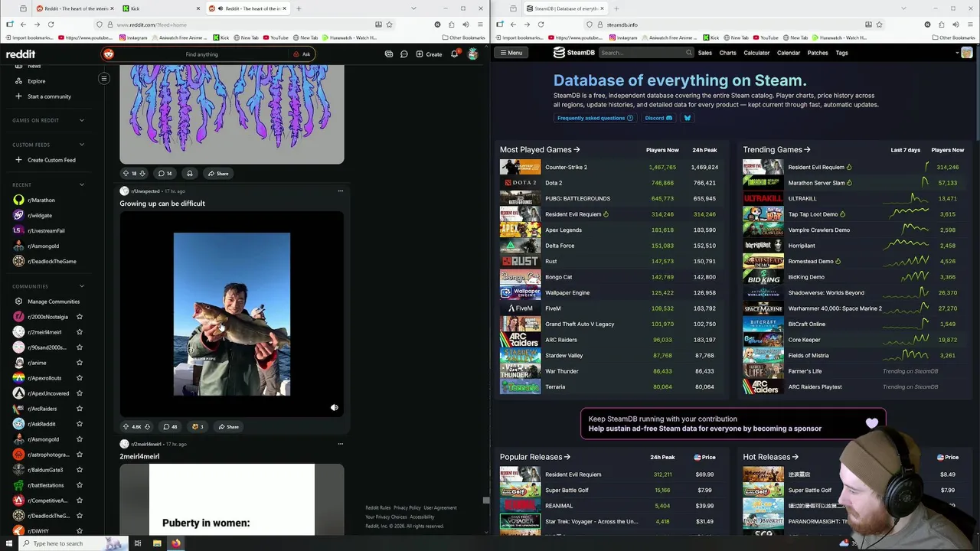Collapse the Games on Reddit section

tap(82, 120)
